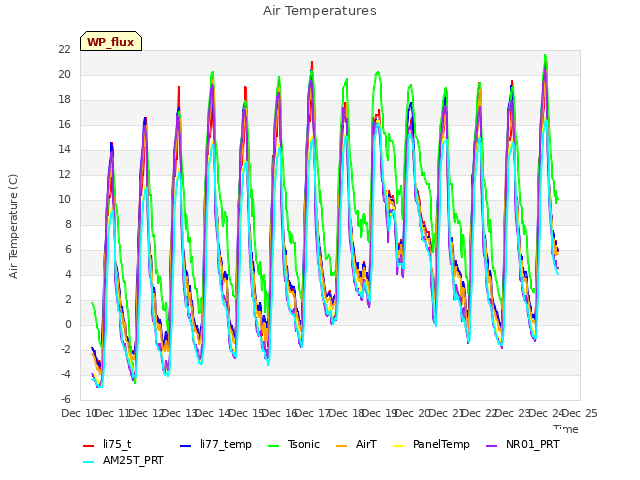
Task: Click the 12 y-axis tick label
Action: click(x=64, y=174)
